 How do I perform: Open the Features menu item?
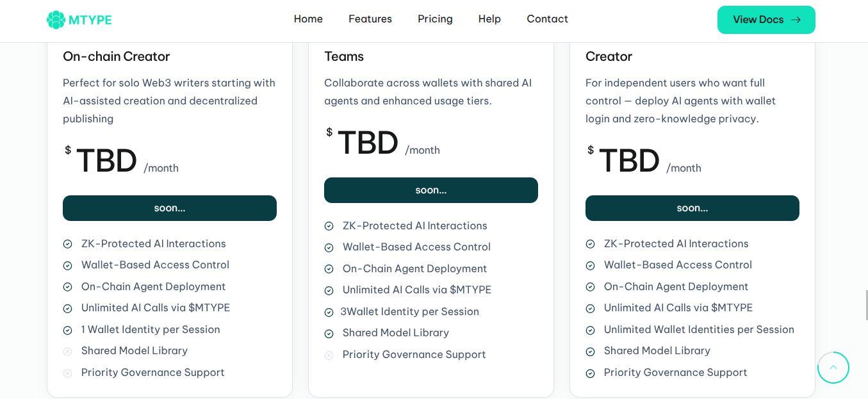point(370,19)
